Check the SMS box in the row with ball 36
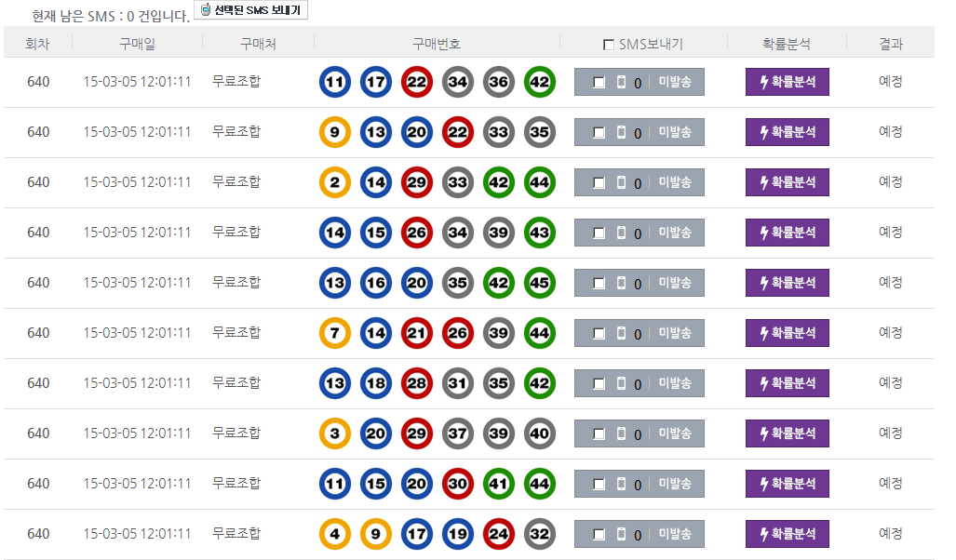Image resolution: width=956 pixels, height=560 pixels. pos(599,82)
